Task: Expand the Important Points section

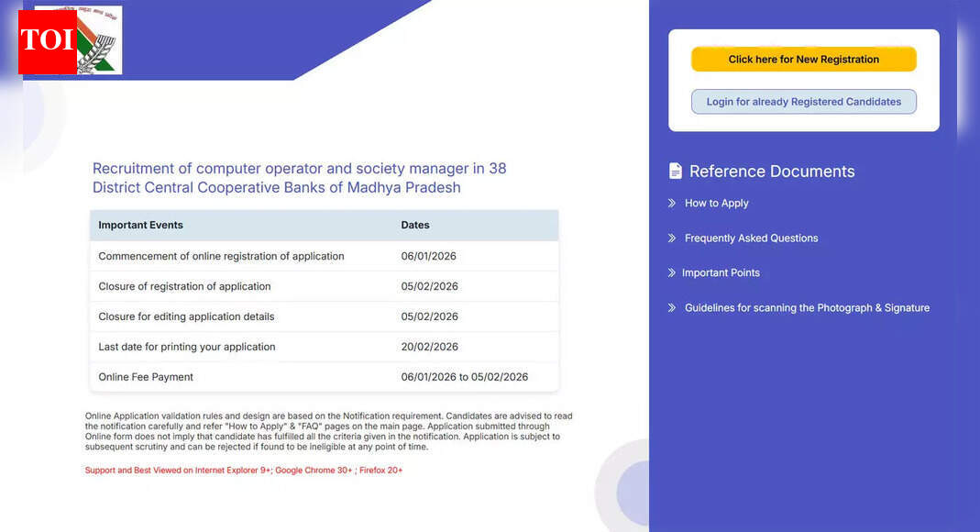Action: pos(721,272)
